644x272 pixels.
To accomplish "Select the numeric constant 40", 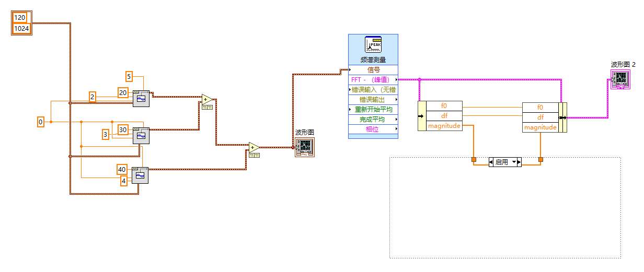I will pos(122,170).
